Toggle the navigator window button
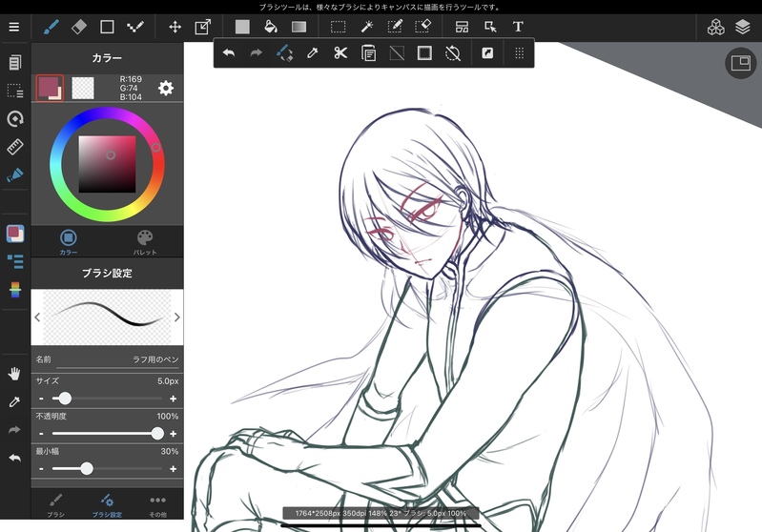 point(741,63)
